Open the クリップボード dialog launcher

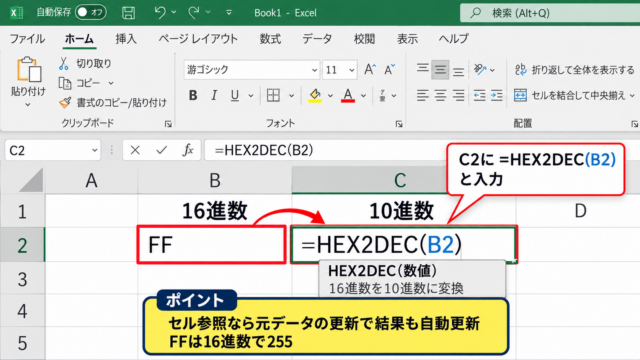tap(168, 124)
